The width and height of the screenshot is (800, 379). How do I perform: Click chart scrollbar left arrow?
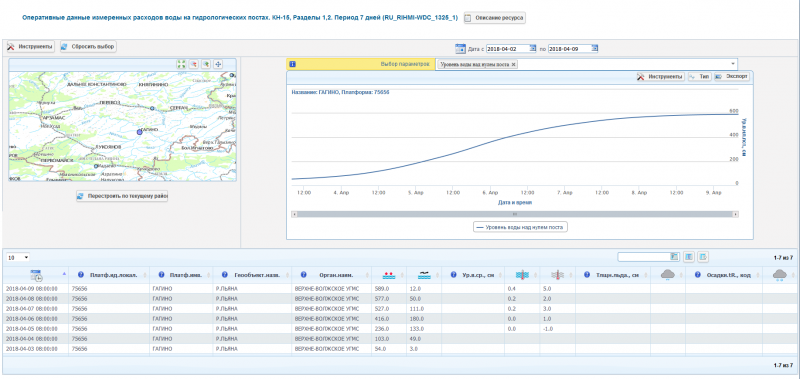294,214
